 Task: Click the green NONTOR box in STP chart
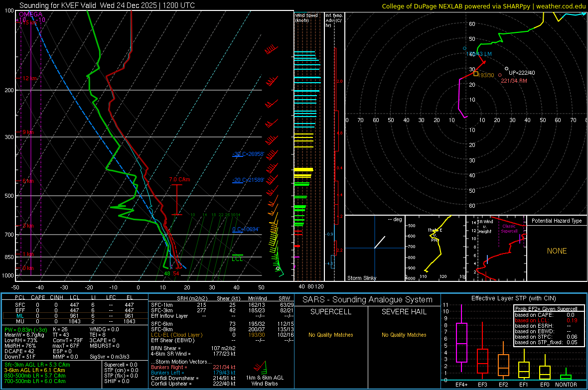click(566, 377)
